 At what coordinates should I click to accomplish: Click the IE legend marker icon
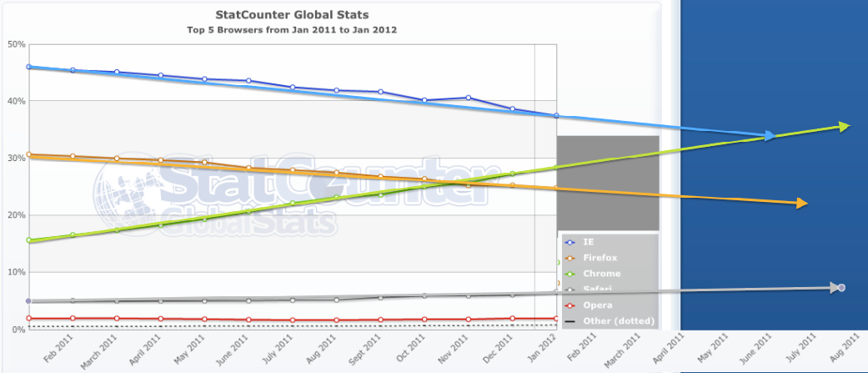coord(569,242)
